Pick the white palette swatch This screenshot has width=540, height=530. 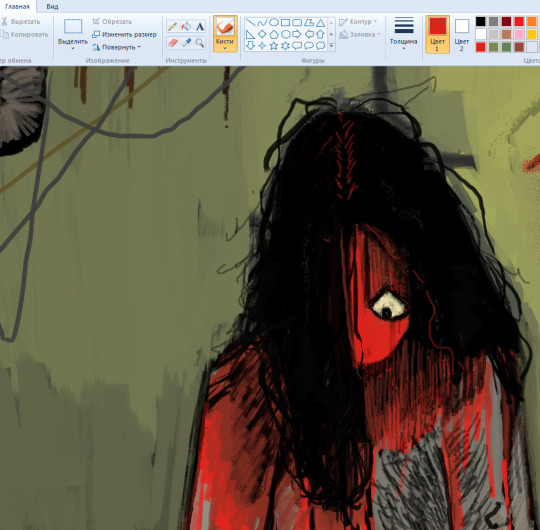[480, 34]
